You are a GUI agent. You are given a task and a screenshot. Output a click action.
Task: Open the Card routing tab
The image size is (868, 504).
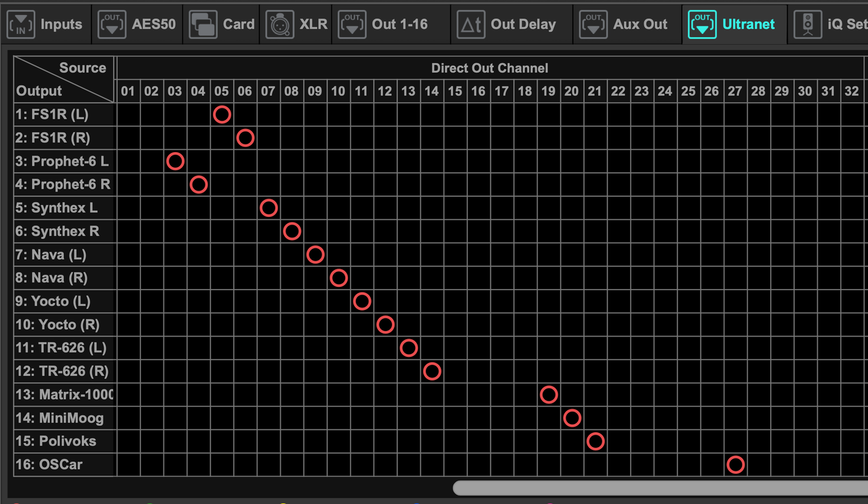point(221,24)
